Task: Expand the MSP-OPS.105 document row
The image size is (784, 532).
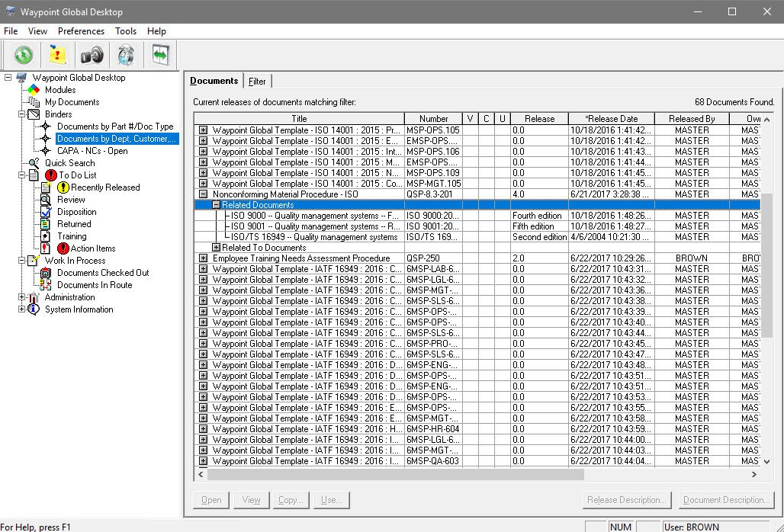Action: (203, 130)
